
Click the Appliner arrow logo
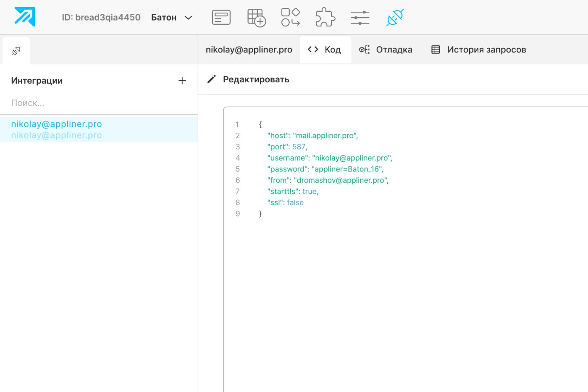coord(25,17)
